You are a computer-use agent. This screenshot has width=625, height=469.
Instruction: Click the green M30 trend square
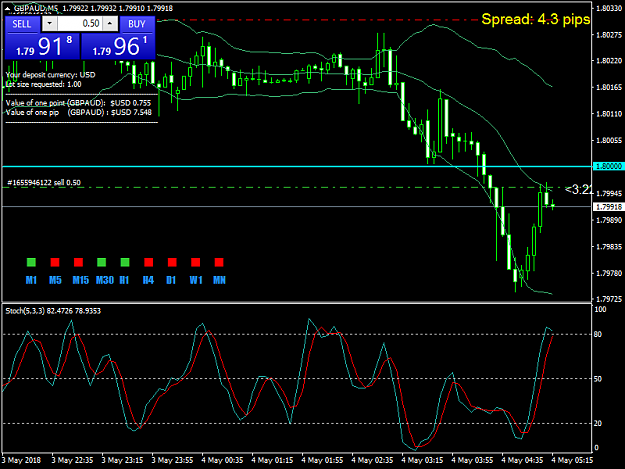(102, 262)
